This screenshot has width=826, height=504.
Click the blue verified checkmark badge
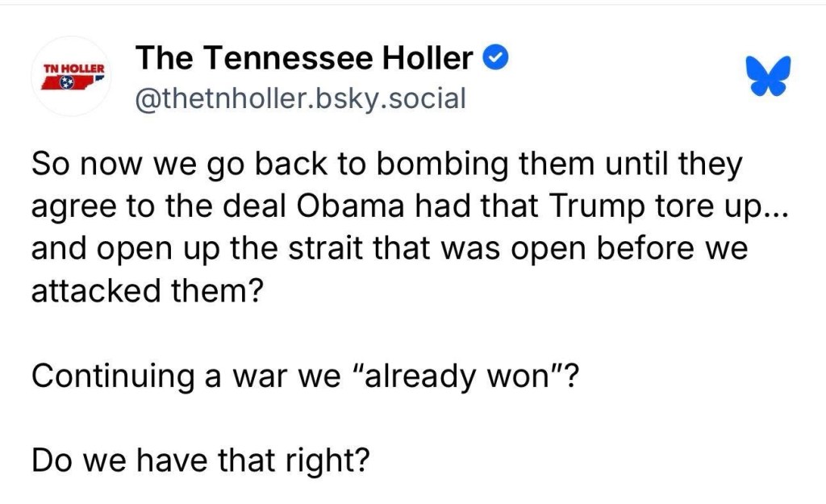(x=494, y=58)
